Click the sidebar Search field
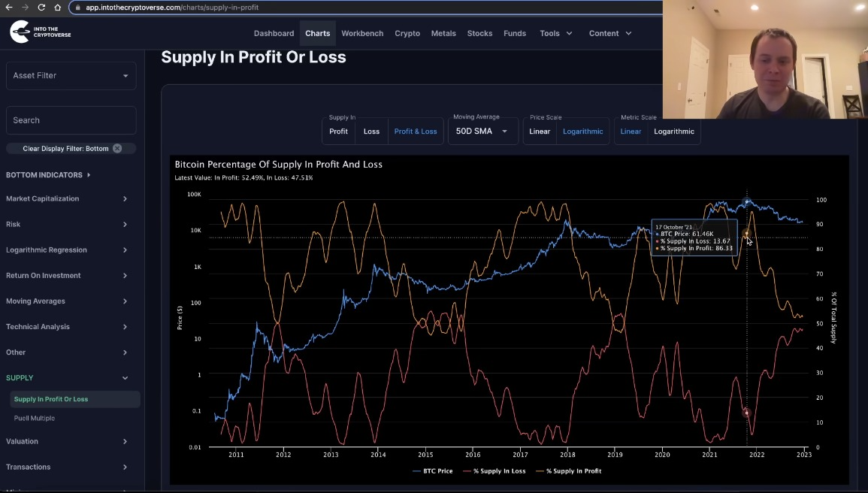Viewport: 868px width, 493px height. (x=71, y=120)
